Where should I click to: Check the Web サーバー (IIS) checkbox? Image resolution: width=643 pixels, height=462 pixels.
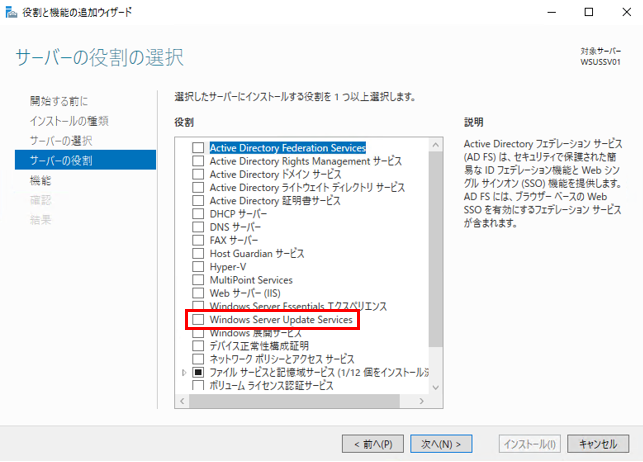click(x=198, y=293)
